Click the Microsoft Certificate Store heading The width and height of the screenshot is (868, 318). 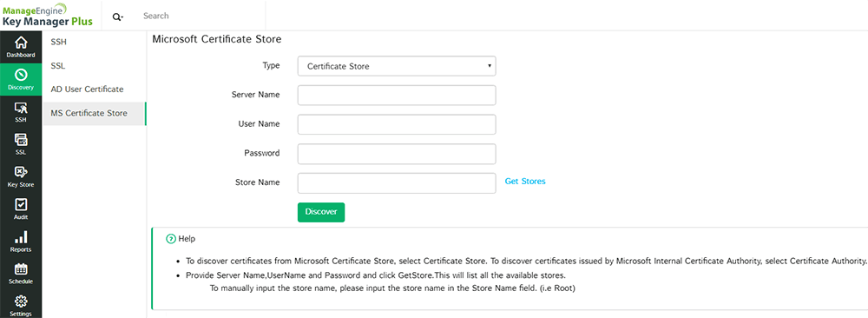tap(217, 39)
